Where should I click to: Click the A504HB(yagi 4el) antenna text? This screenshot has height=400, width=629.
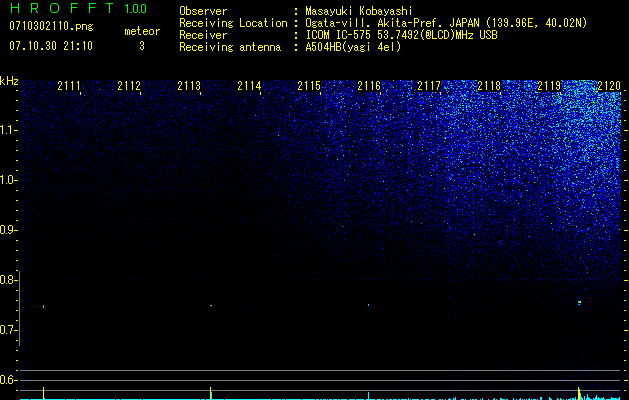(353, 47)
